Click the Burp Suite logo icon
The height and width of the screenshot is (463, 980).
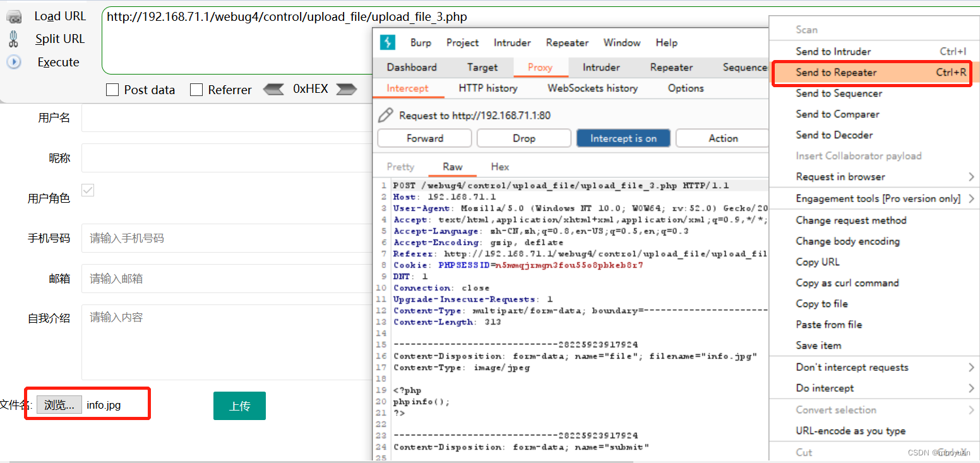(387, 42)
